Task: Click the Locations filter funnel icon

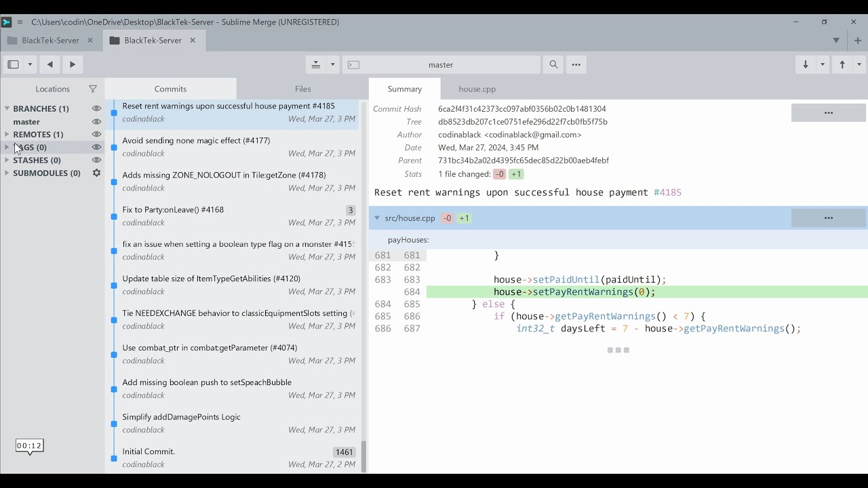Action: 93,89
